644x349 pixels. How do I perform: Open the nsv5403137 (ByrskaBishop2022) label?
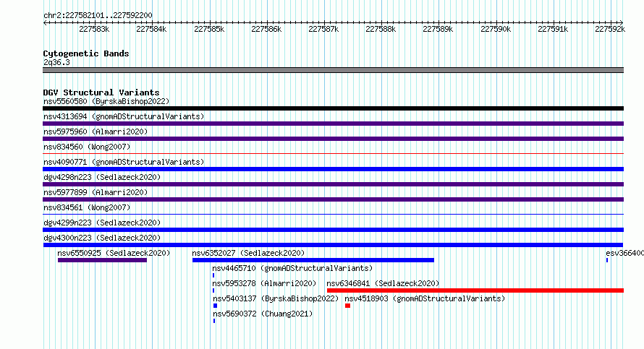[x=276, y=298]
